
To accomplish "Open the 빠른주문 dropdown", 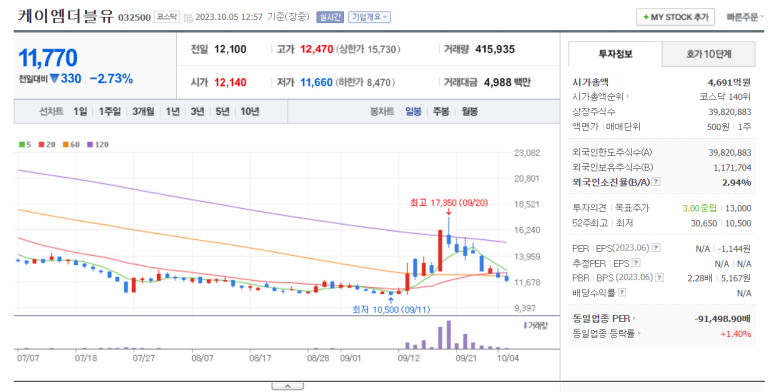I will [x=745, y=17].
